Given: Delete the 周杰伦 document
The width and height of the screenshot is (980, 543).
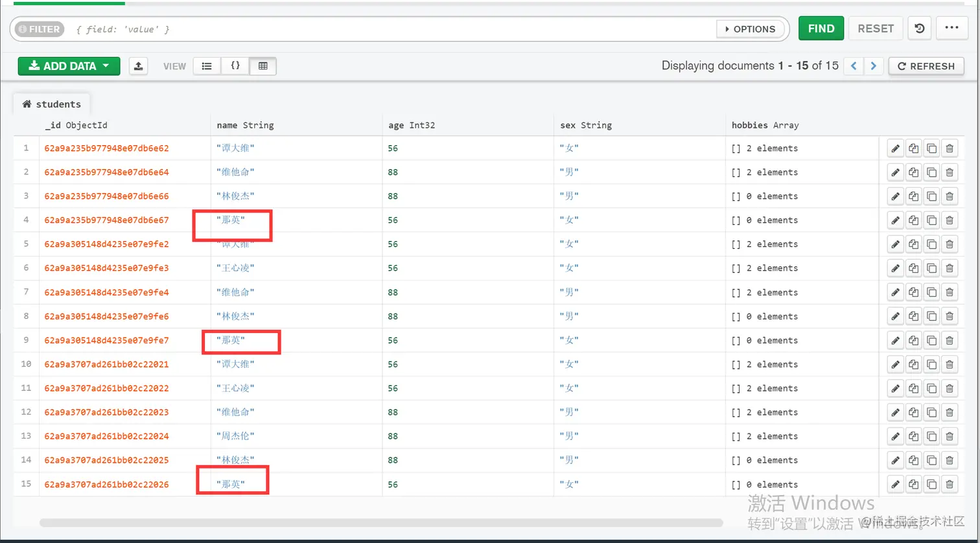Looking at the screenshot, I should pos(950,436).
